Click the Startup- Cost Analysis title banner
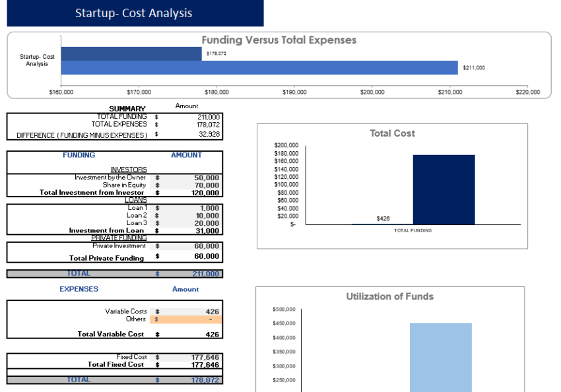 pos(134,13)
